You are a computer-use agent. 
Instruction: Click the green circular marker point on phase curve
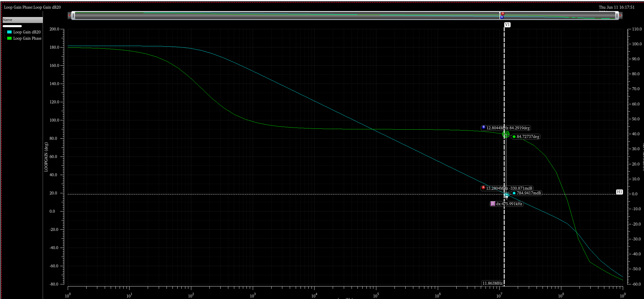click(x=506, y=134)
